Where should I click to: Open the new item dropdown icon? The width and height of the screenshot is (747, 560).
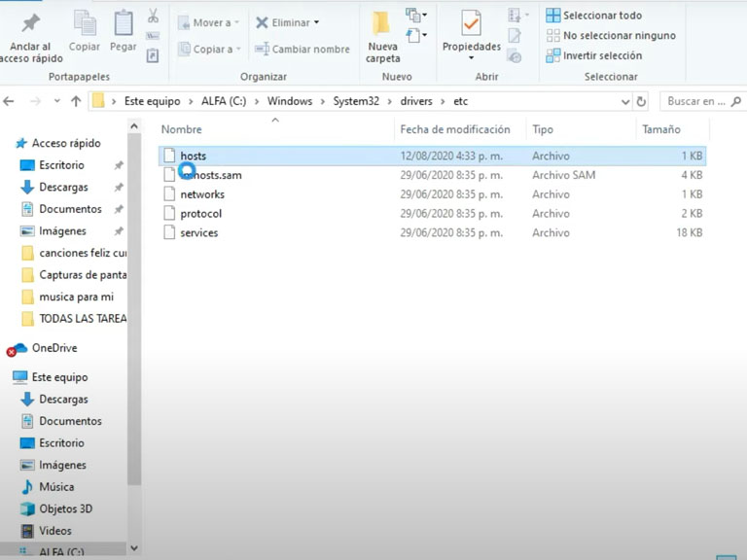(x=416, y=16)
